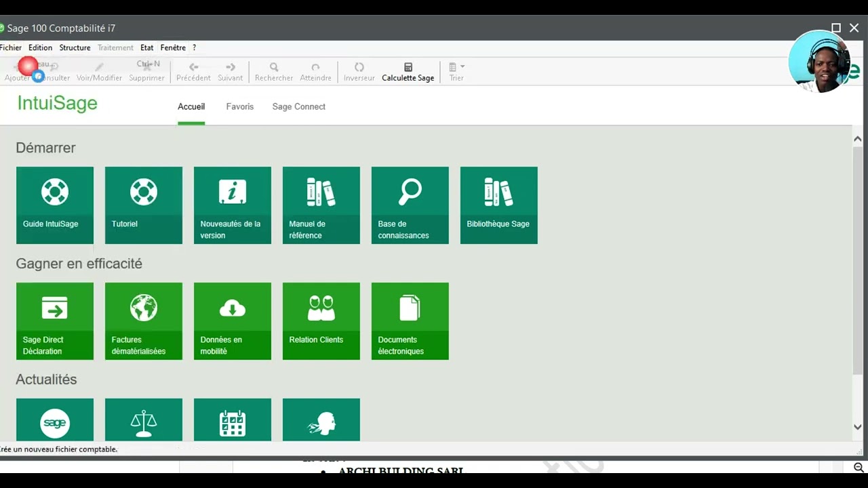Click the Démarrer section heading
Viewport: 868px width, 488px height.
45,148
